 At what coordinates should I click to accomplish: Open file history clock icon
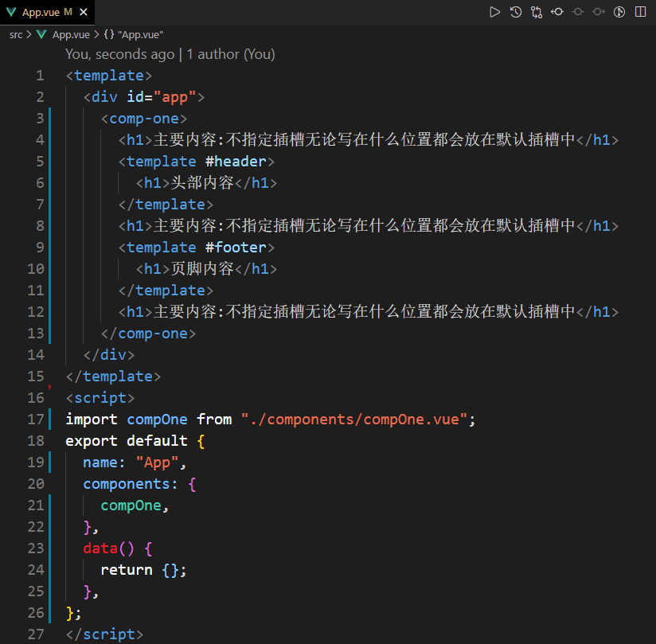click(515, 12)
